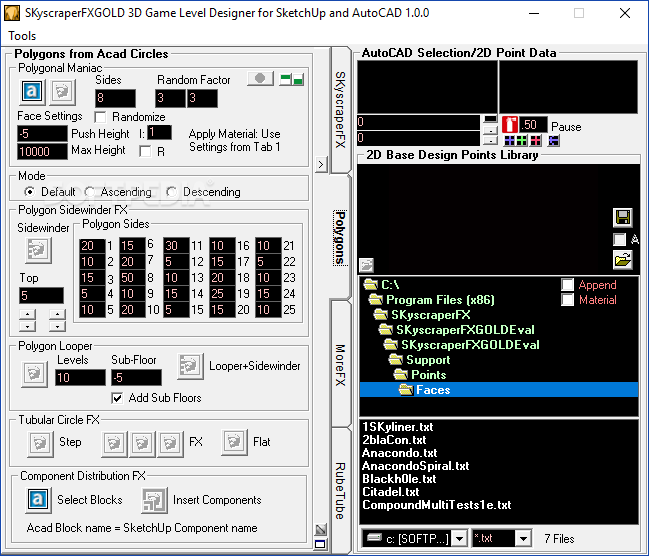Open the Tools menu

point(22,36)
